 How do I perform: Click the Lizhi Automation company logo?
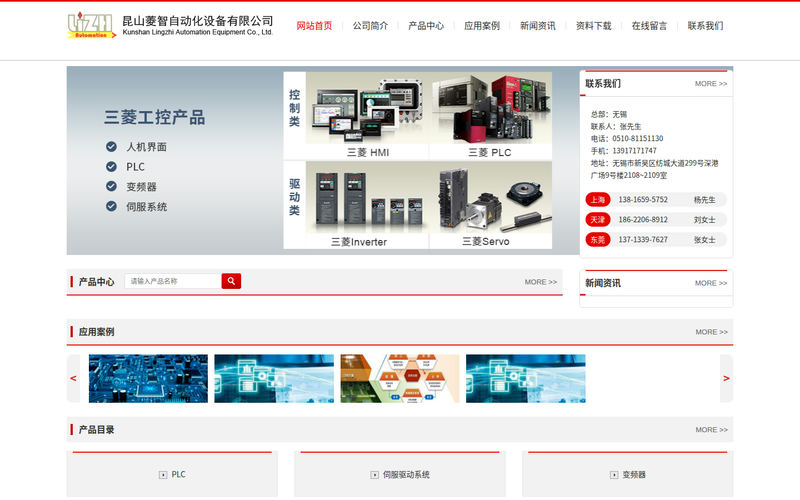click(x=90, y=26)
